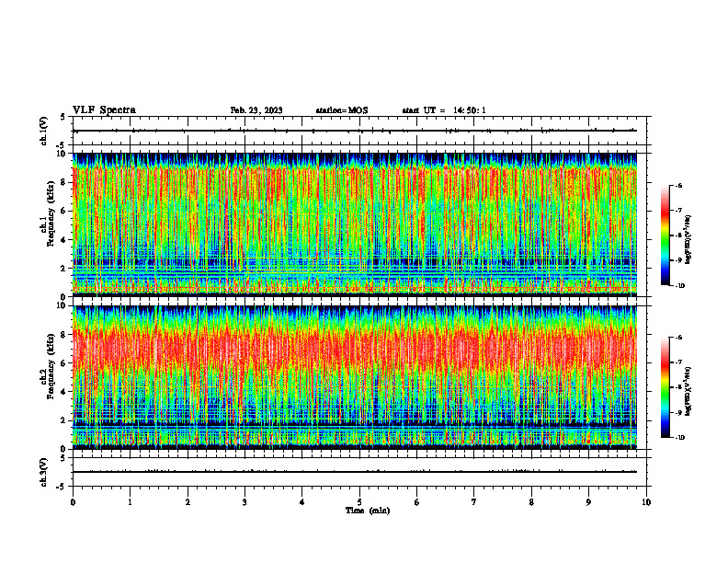Click the time axis tick label "3"

click(x=245, y=502)
